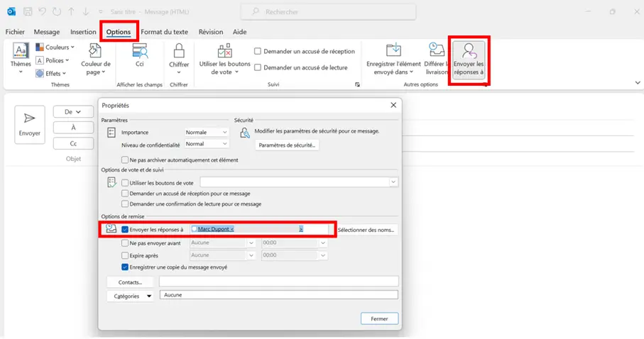Switch to the Message tab

(47, 32)
